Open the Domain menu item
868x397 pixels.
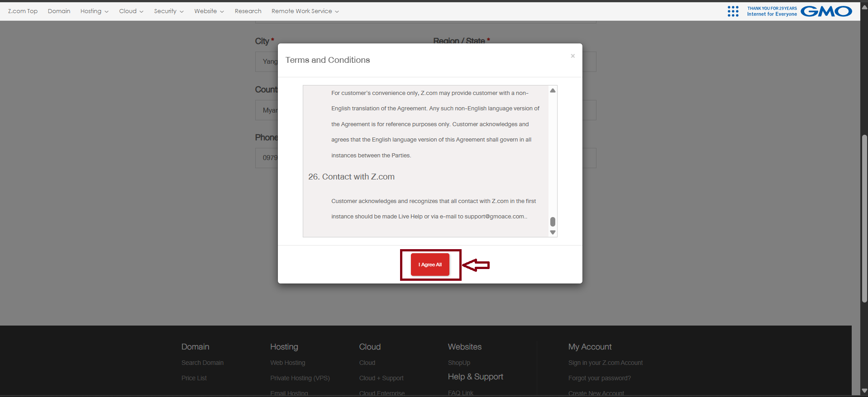pyautogui.click(x=59, y=11)
